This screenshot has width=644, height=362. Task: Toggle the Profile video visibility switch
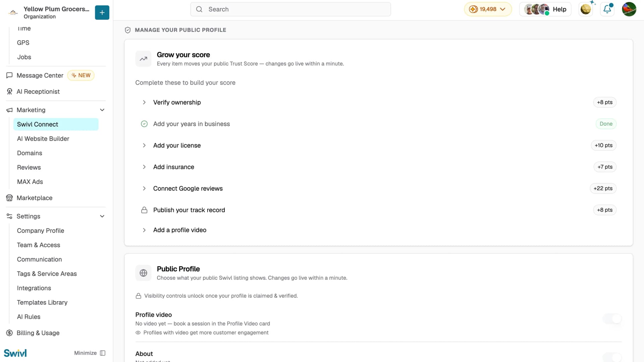(612, 319)
